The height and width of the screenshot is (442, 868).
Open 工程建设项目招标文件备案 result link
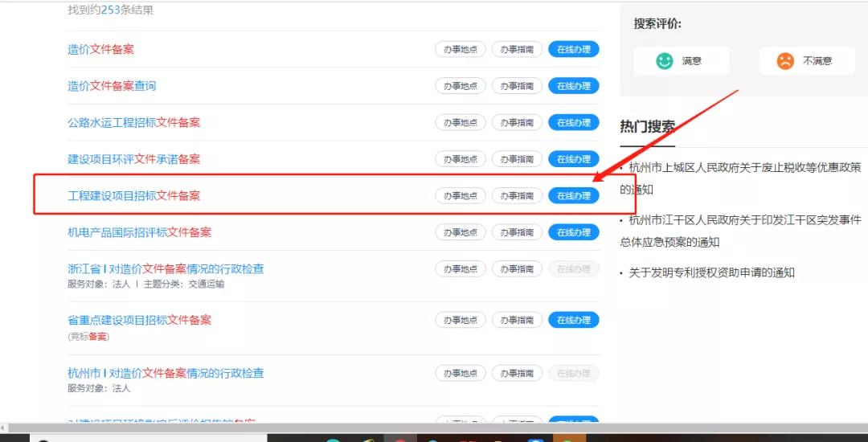[x=134, y=195]
